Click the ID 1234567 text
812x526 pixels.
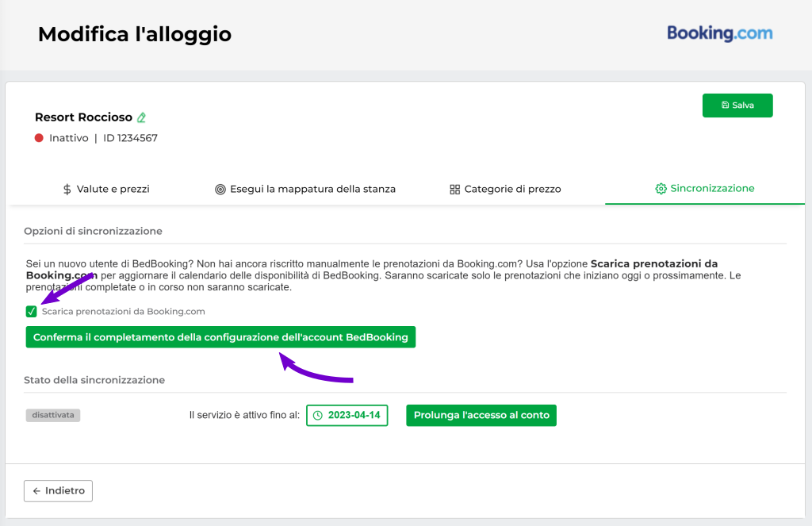click(x=131, y=138)
